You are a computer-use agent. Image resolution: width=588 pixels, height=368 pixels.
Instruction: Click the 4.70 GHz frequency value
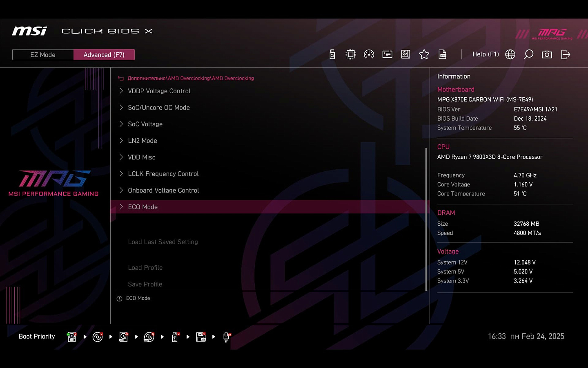coord(525,175)
